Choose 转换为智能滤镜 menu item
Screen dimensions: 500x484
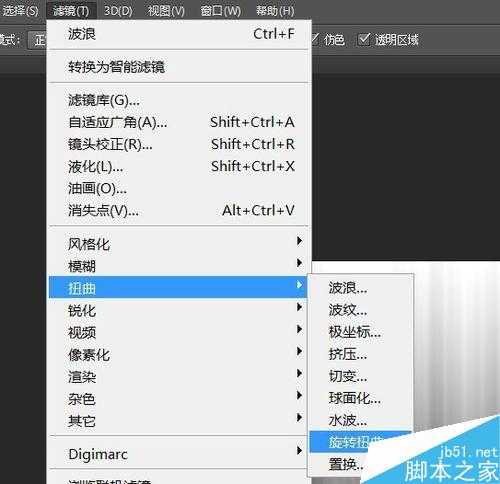tap(178, 67)
